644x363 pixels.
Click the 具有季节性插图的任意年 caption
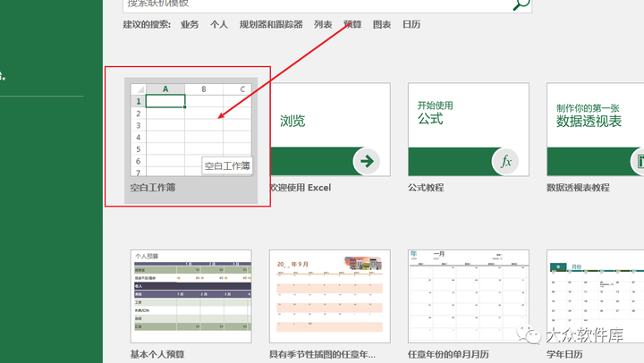(x=322, y=354)
